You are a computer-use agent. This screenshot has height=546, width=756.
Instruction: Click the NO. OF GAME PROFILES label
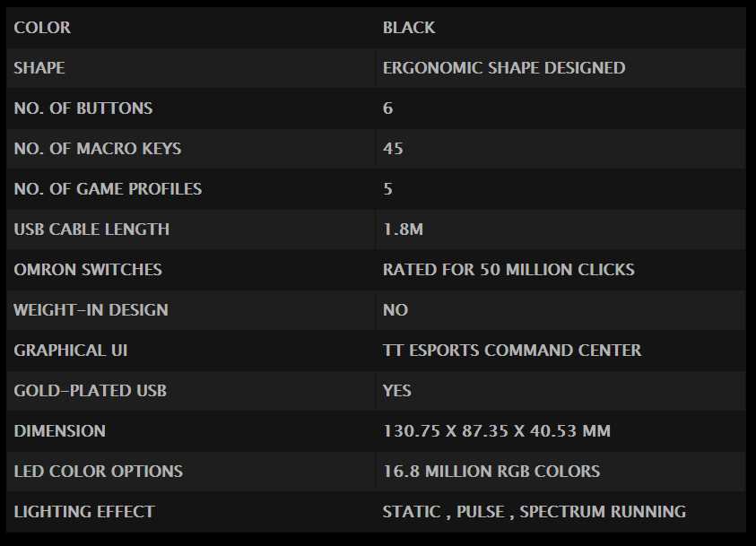[108, 189]
